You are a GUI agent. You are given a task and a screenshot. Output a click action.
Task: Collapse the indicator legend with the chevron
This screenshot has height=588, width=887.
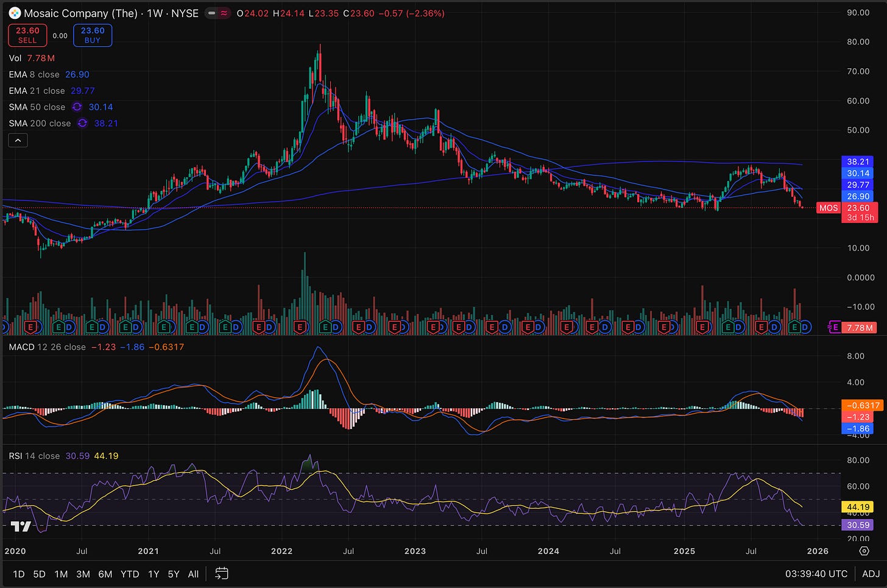[x=18, y=140]
